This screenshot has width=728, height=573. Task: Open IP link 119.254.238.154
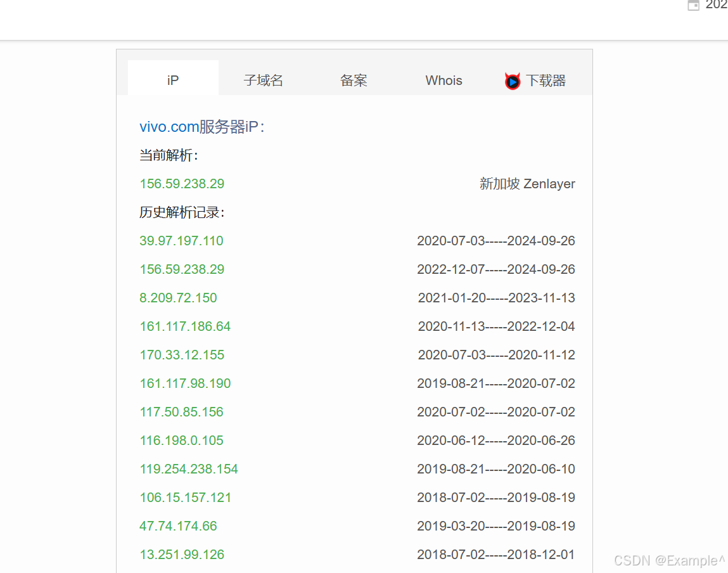pyautogui.click(x=189, y=469)
